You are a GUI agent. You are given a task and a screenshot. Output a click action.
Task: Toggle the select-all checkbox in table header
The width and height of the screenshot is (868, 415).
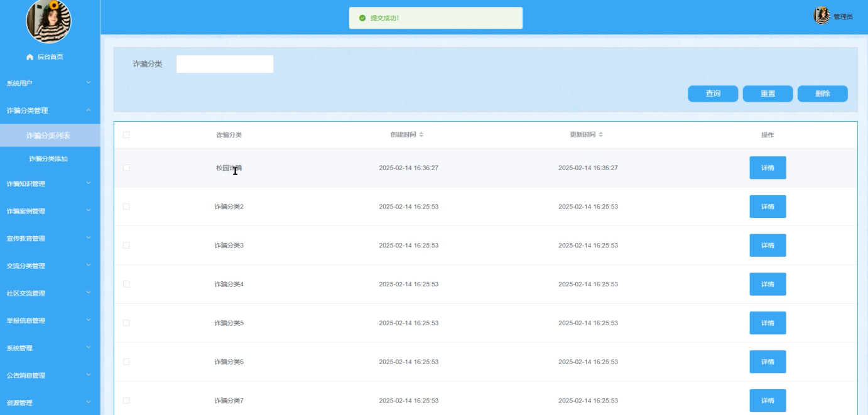pos(126,135)
